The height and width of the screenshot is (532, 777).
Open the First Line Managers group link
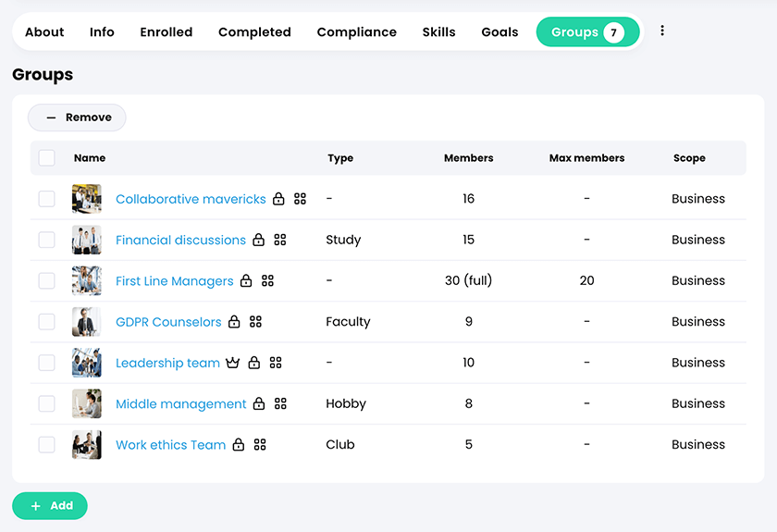175,281
